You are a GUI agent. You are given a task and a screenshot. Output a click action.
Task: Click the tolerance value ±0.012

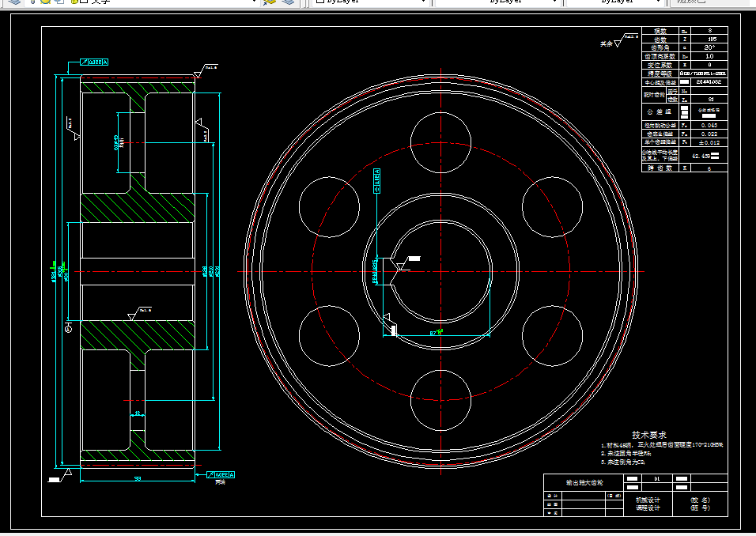[709, 142]
